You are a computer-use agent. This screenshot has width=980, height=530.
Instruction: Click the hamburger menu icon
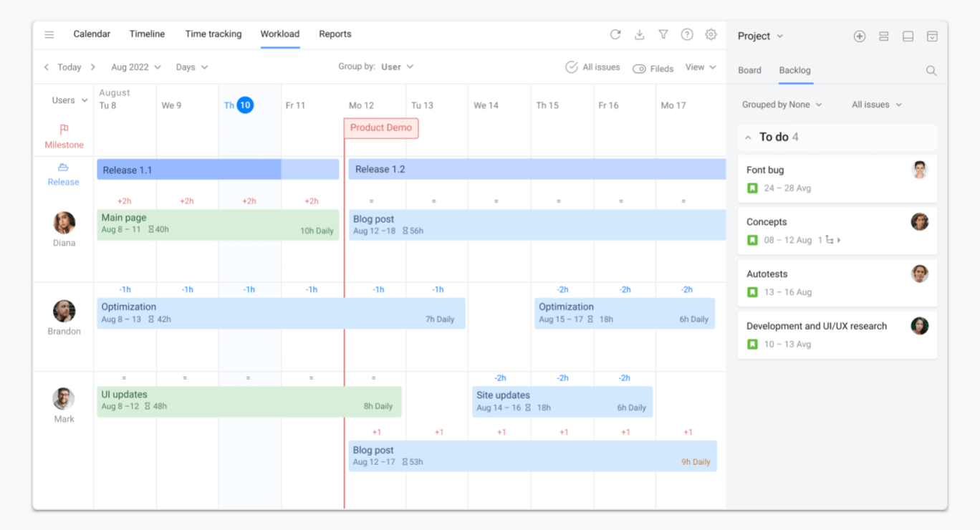(x=49, y=34)
